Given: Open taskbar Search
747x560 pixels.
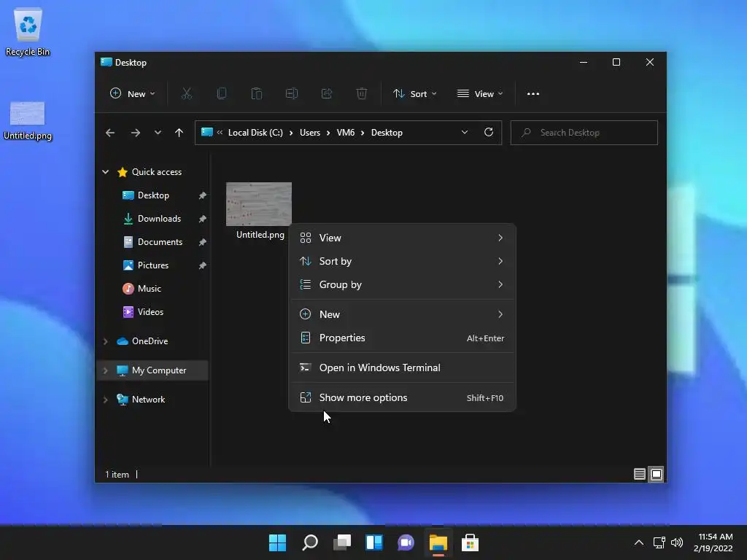Looking at the screenshot, I should click(310, 542).
